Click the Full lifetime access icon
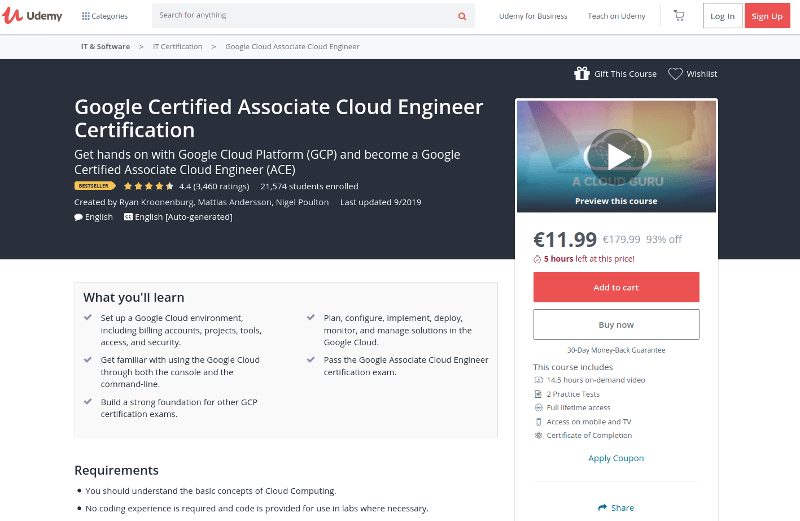 (538, 408)
